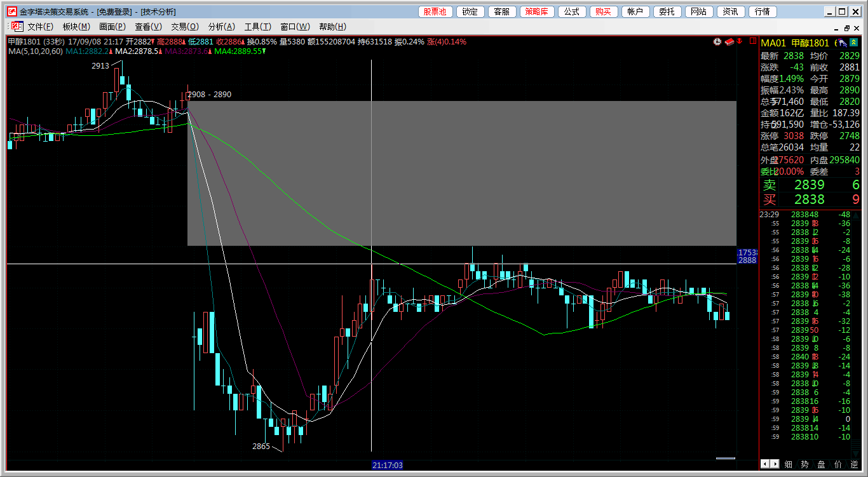This screenshot has height=477, width=868.
Task: Open the 板块(M) menu
Action: tap(77, 27)
